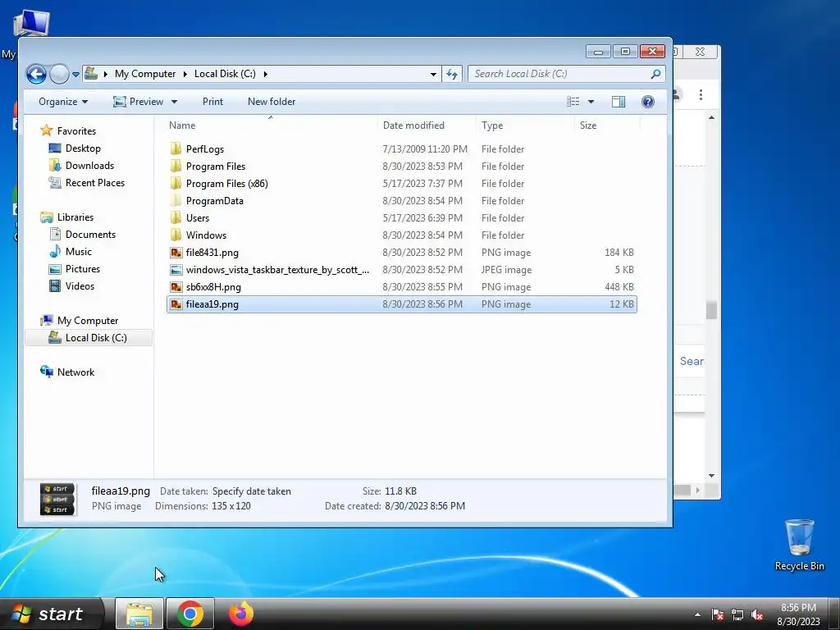Click Local Disk (C:) breadcrumb segment
840x630 pixels.
coord(225,74)
